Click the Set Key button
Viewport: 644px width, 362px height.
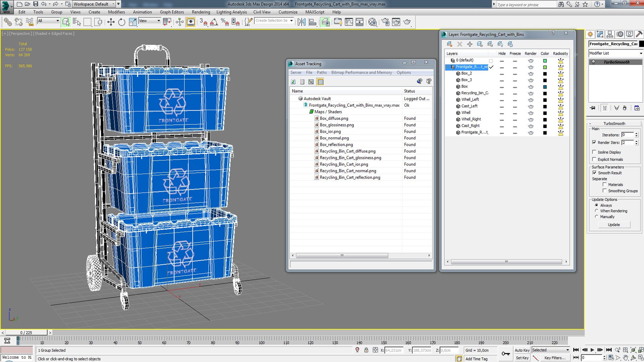tap(522, 358)
